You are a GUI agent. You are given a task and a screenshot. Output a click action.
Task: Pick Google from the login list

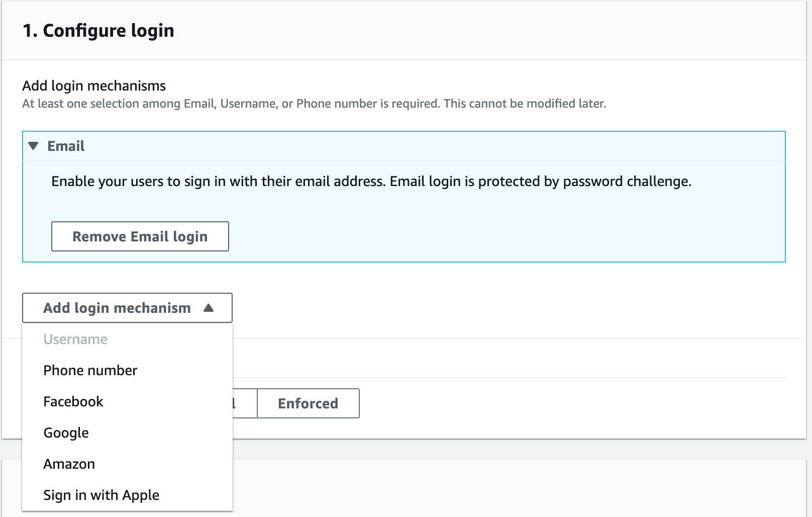click(x=66, y=433)
